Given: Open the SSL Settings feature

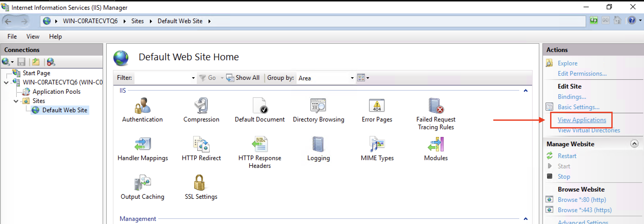Looking at the screenshot, I should click(201, 187).
